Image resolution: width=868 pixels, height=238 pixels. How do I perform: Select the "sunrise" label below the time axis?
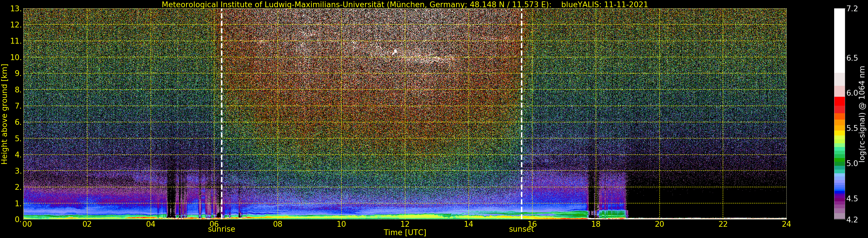(x=221, y=229)
